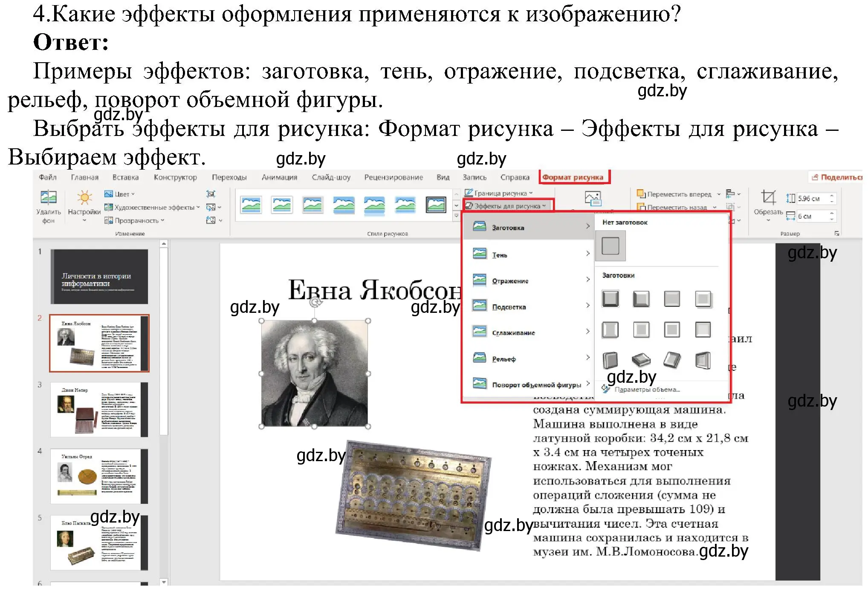Open the Справка tab
868x592 pixels.
click(x=515, y=177)
